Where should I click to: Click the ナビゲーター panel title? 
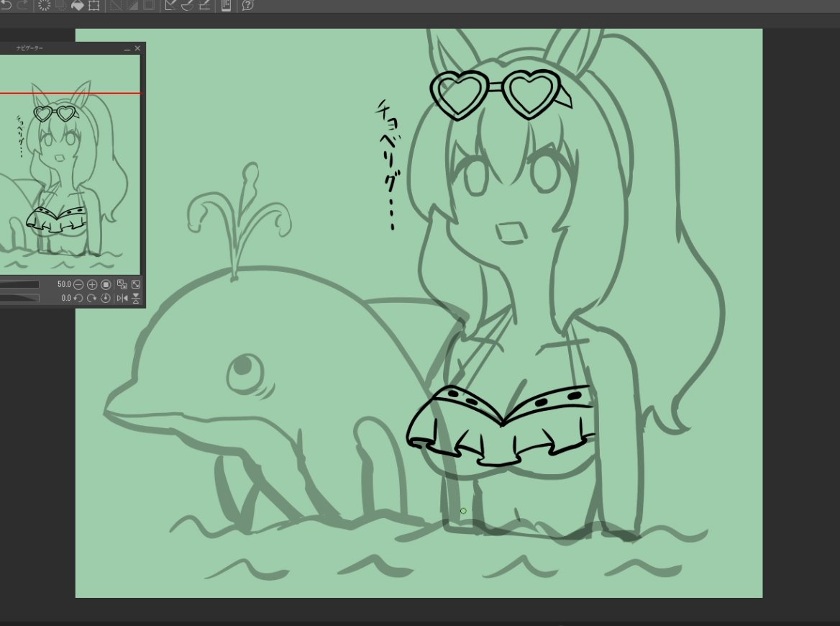click(29, 48)
